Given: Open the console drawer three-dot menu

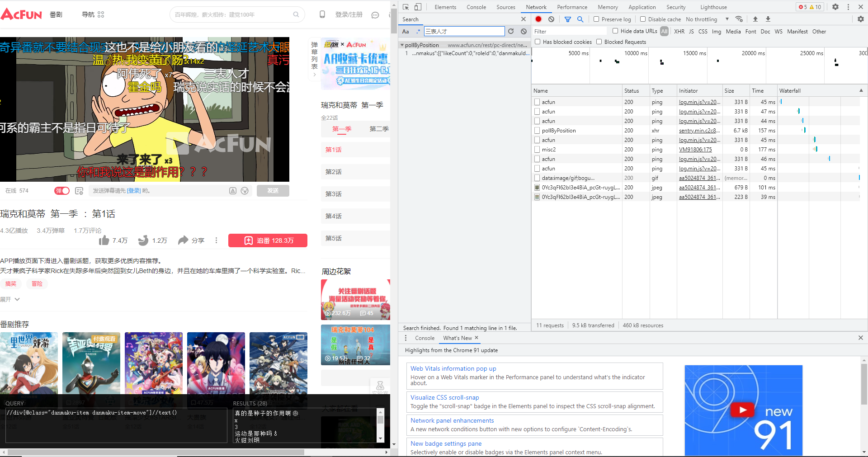Looking at the screenshot, I should (x=406, y=338).
